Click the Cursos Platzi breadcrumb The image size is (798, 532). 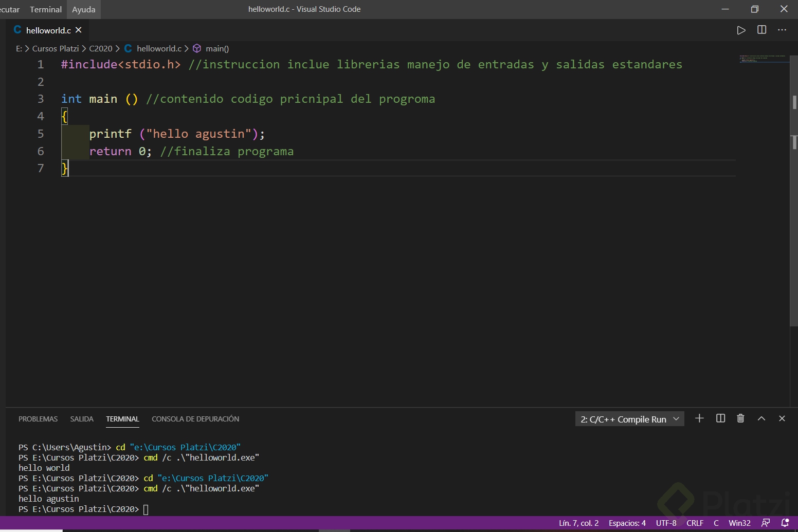(56, 48)
